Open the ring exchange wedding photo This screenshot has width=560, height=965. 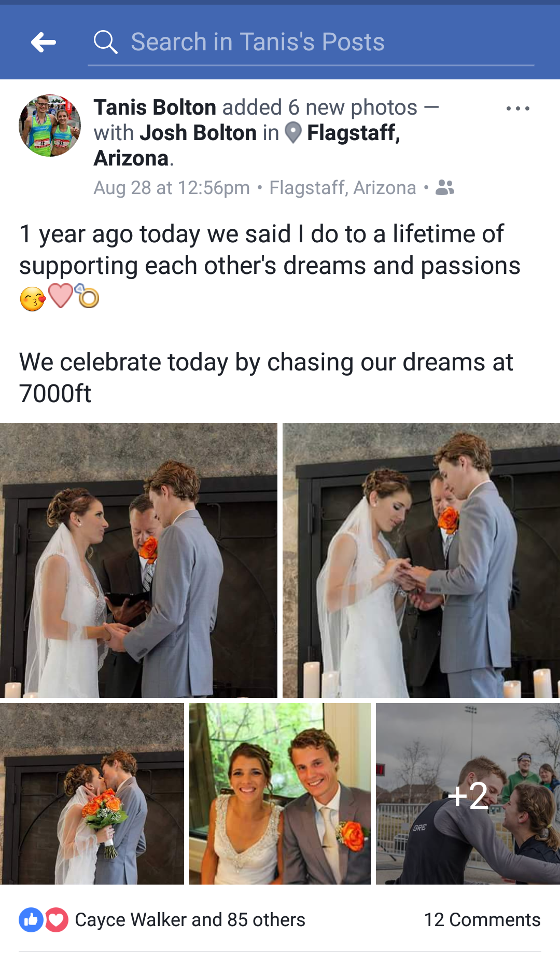pyautogui.click(x=421, y=560)
